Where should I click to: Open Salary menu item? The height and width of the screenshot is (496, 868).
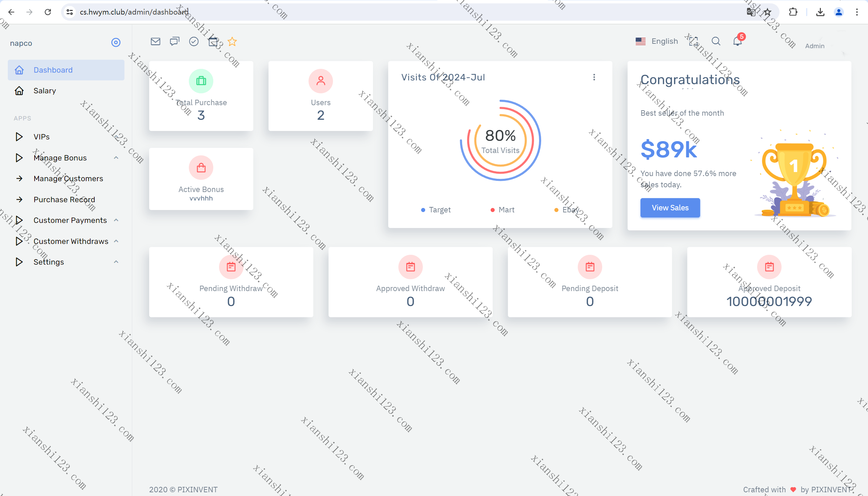pyautogui.click(x=66, y=91)
